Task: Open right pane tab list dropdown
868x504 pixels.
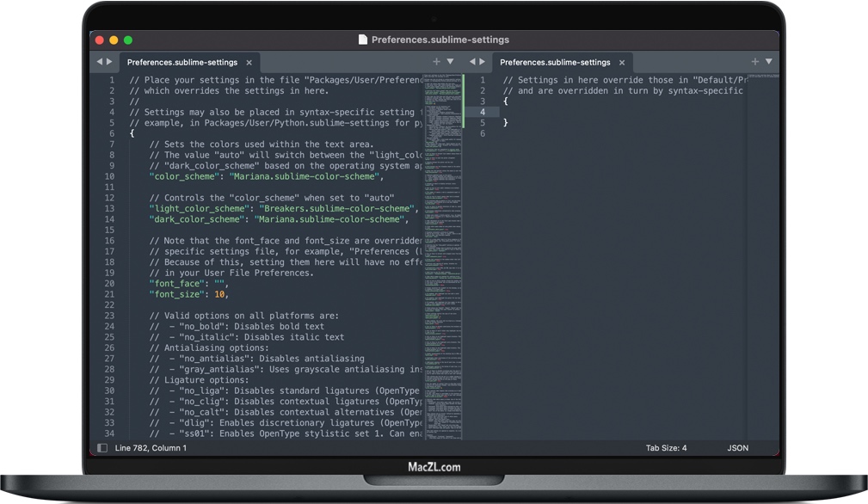Action: tap(768, 62)
